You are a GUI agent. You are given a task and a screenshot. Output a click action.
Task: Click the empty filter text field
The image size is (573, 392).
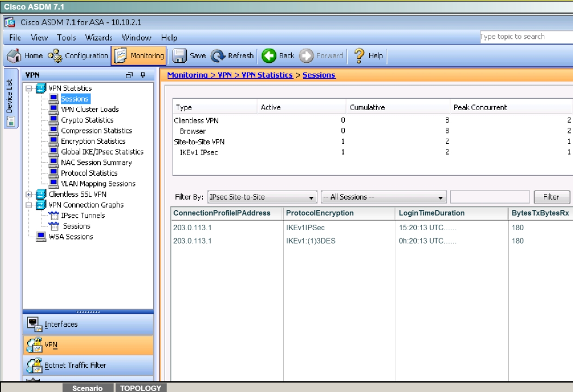coord(490,197)
